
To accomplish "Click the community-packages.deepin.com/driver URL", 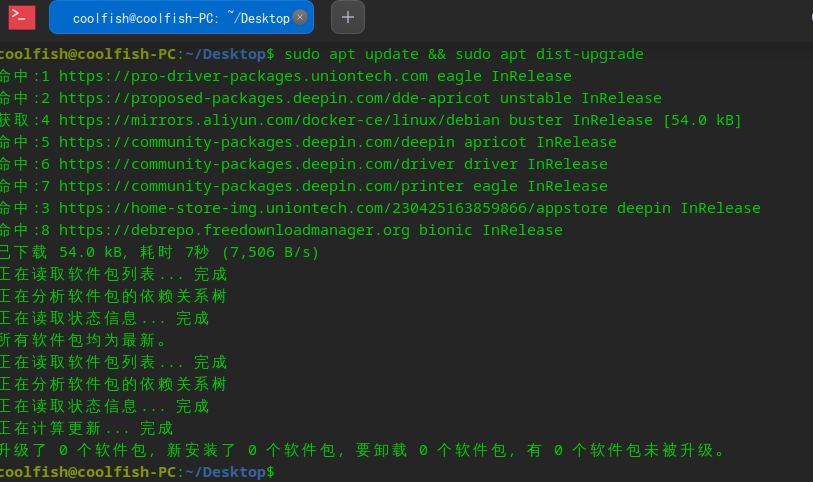I will pyautogui.click(x=257, y=164).
